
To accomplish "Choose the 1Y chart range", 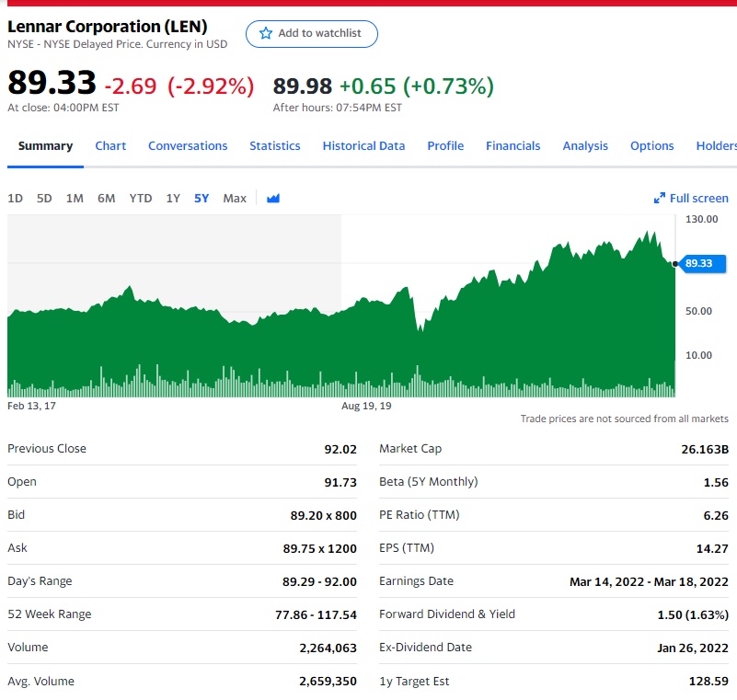I will click(173, 199).
